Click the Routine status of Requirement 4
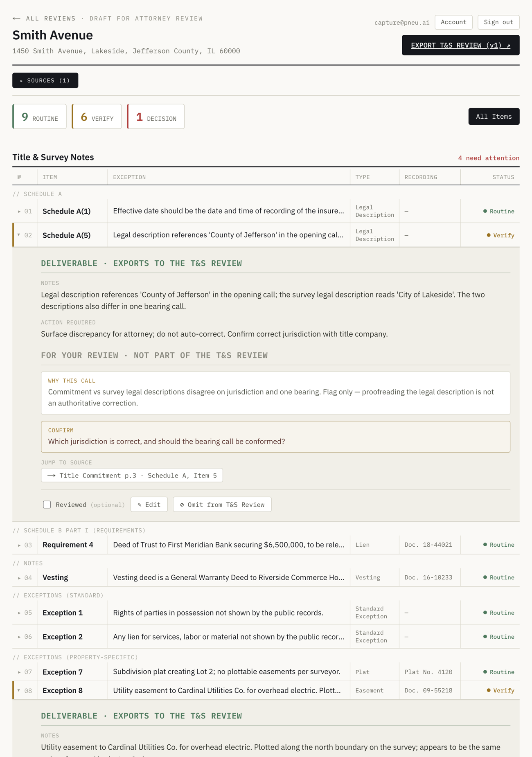 [x=499, y=545]
